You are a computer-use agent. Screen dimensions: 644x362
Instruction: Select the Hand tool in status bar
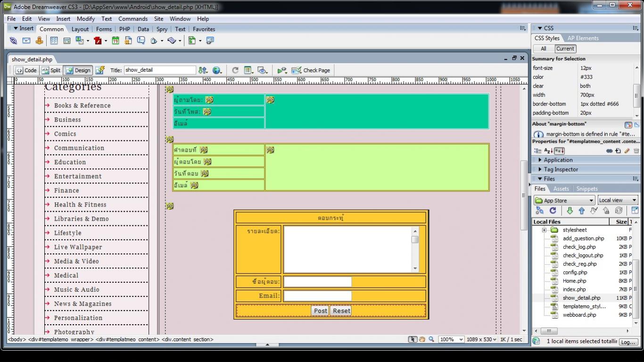422,339
